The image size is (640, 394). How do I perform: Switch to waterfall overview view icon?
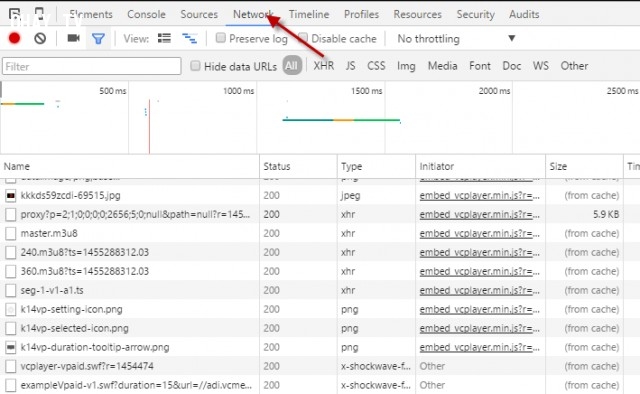pyautogui.click(x=189, y=38)
